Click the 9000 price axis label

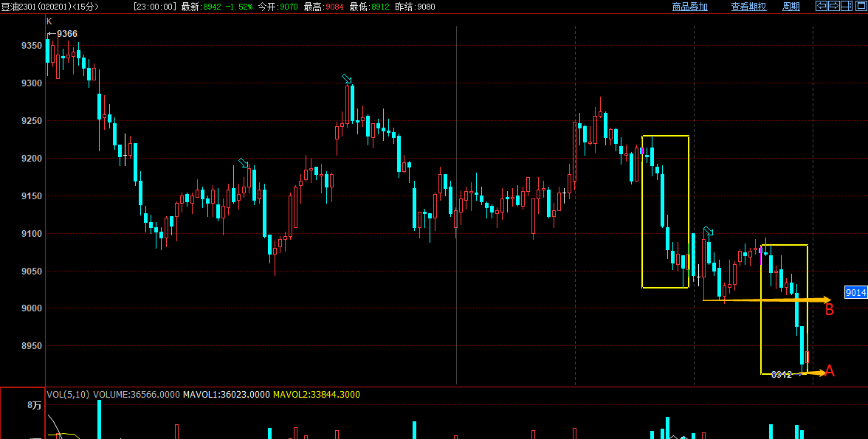click(32, 308)
